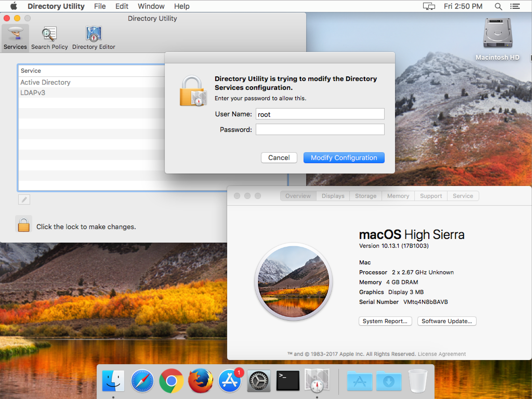Open the Edit menu
Screen dimensions: 532x399
point(122,6)
